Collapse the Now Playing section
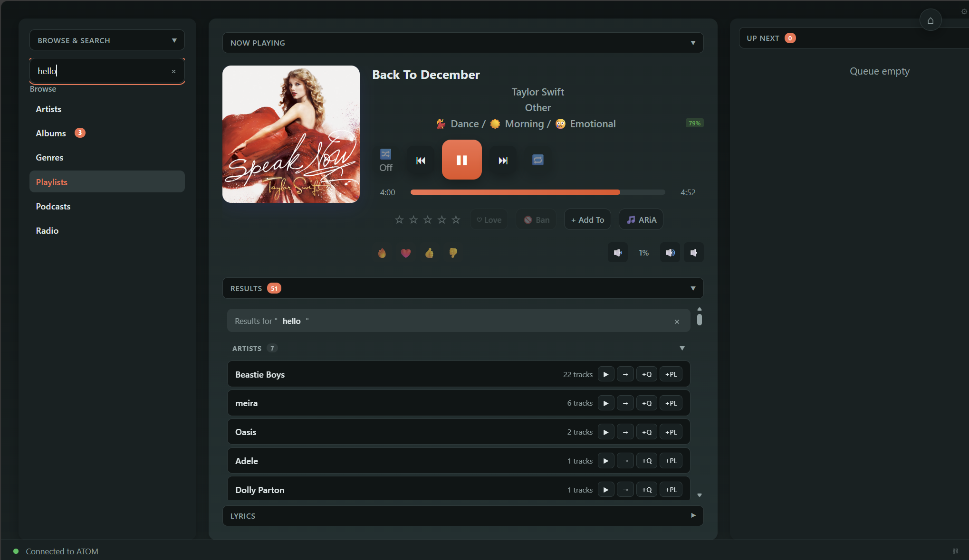Viewport: 969px width, 560px height. click(x=463, y=43)
